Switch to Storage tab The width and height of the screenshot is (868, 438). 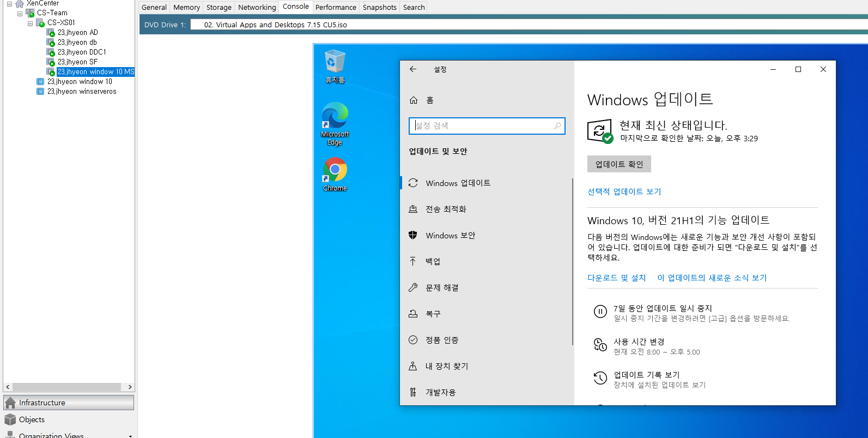[219, 7]
